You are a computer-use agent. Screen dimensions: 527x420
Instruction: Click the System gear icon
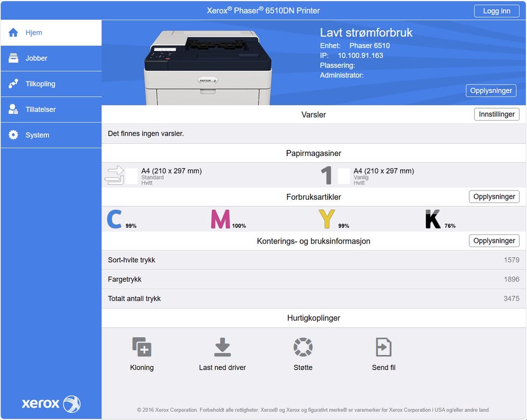click(x=13, y=135)
